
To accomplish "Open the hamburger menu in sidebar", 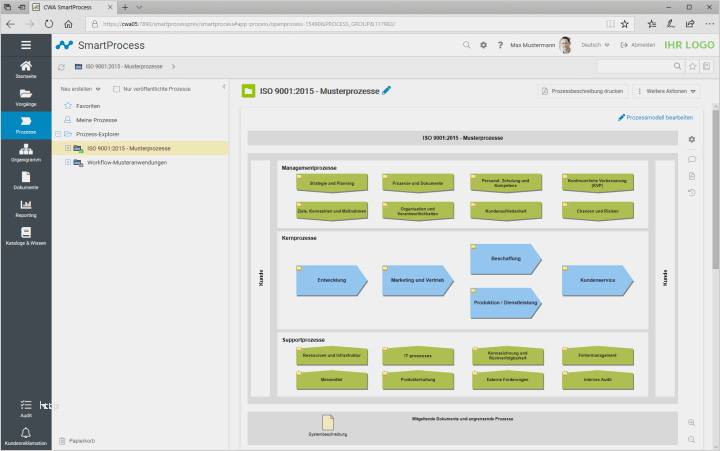I will coord(26,45).
